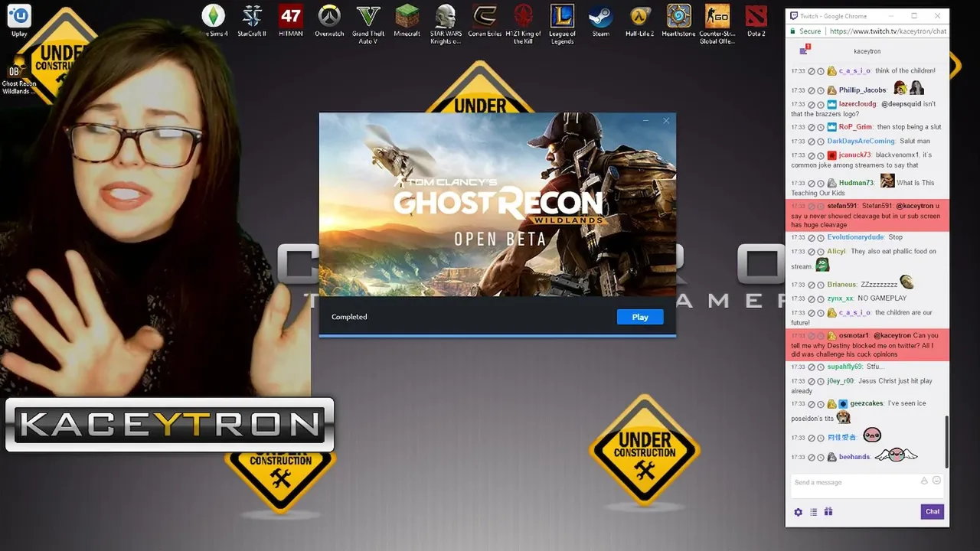Open the H1Z1 King of the Kill shortcut
Viewport: 980px width, 551px height.
point(523,24)
